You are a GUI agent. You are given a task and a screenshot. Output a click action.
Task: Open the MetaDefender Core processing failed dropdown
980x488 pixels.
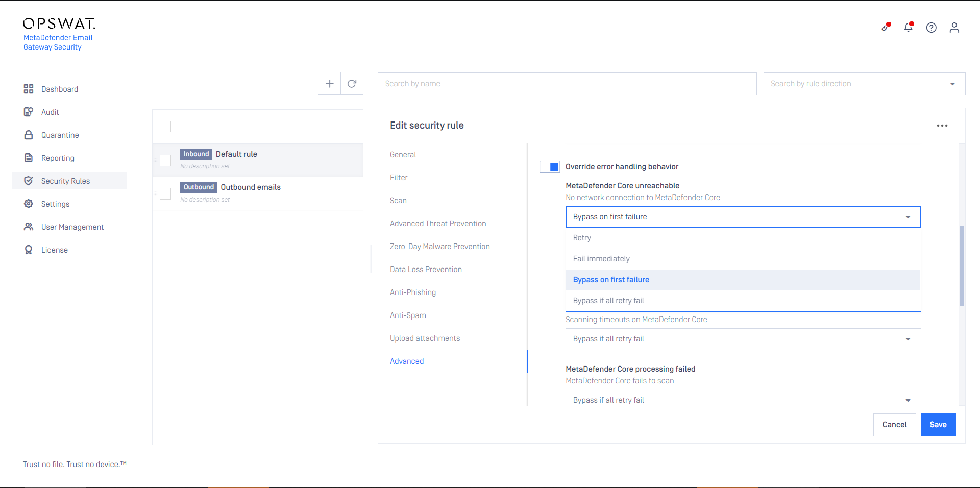click(x=743, y=398)
